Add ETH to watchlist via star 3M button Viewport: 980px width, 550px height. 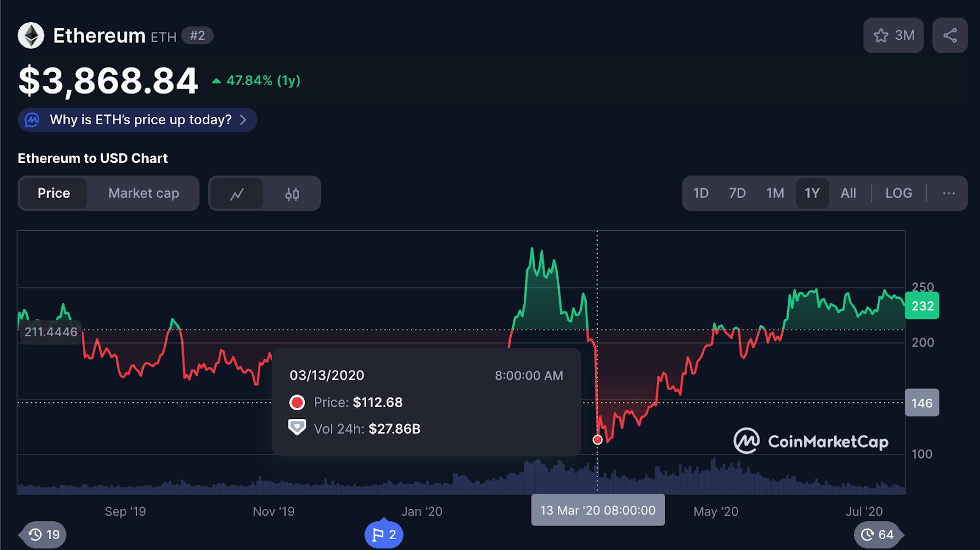(893, 36)
